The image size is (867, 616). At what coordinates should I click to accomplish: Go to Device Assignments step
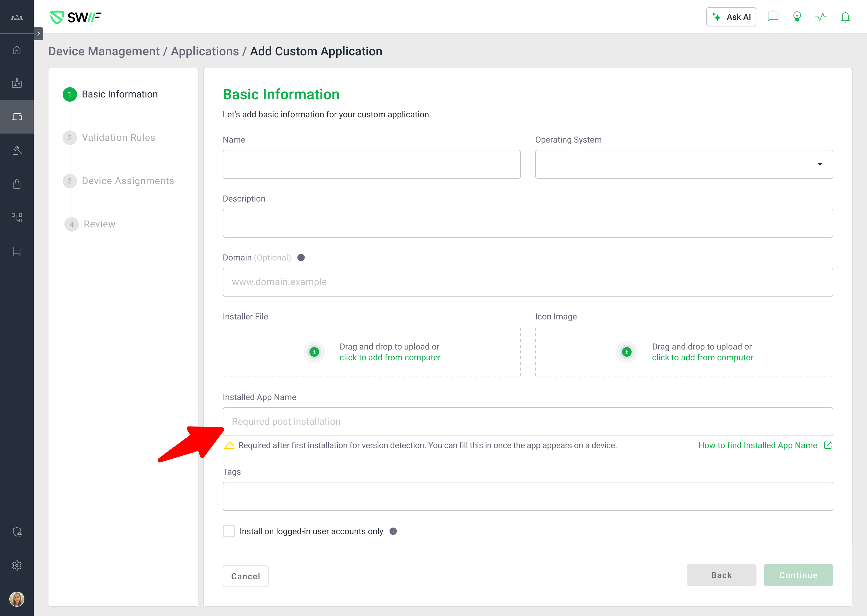(128, 181)
